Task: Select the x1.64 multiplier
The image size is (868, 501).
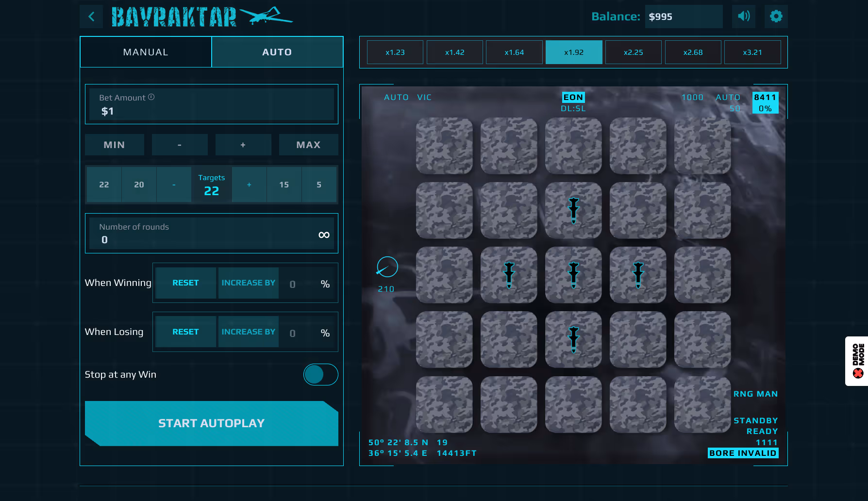Action: tap(514, 52)
